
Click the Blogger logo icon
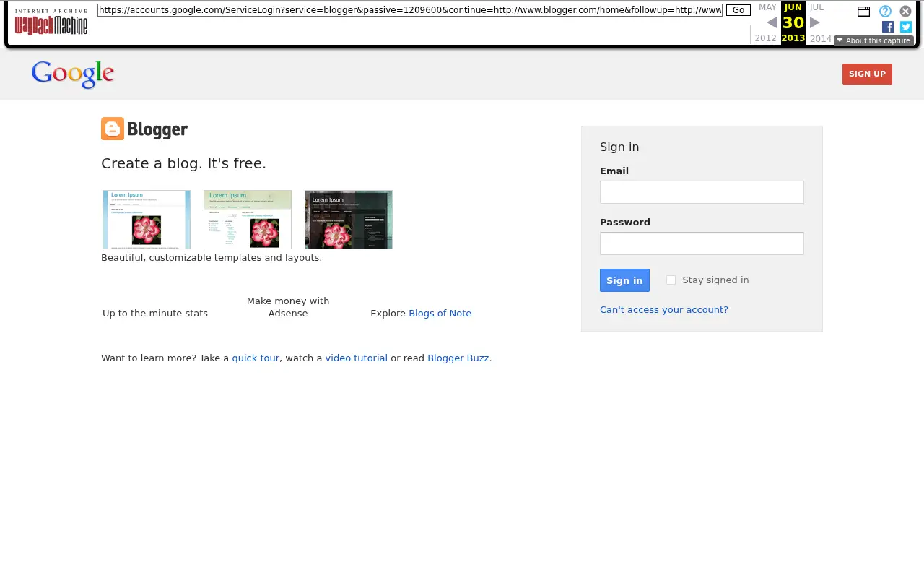[x=113, y=129]
